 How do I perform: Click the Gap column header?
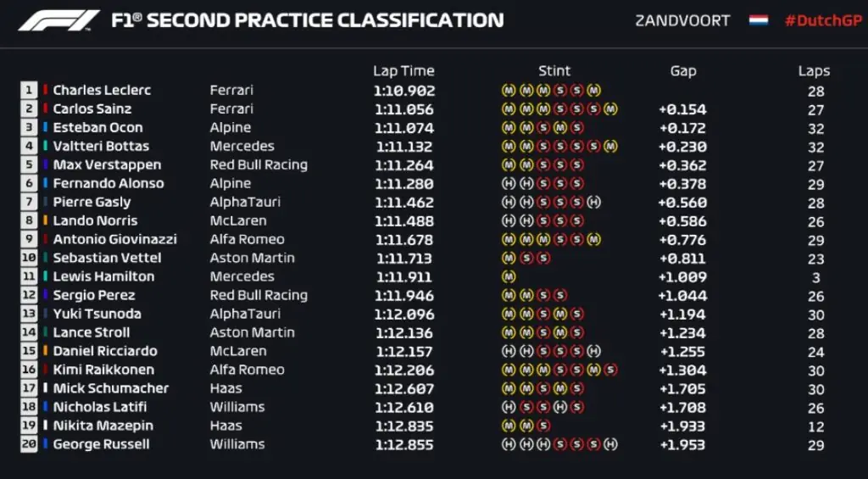pos(682,71)
